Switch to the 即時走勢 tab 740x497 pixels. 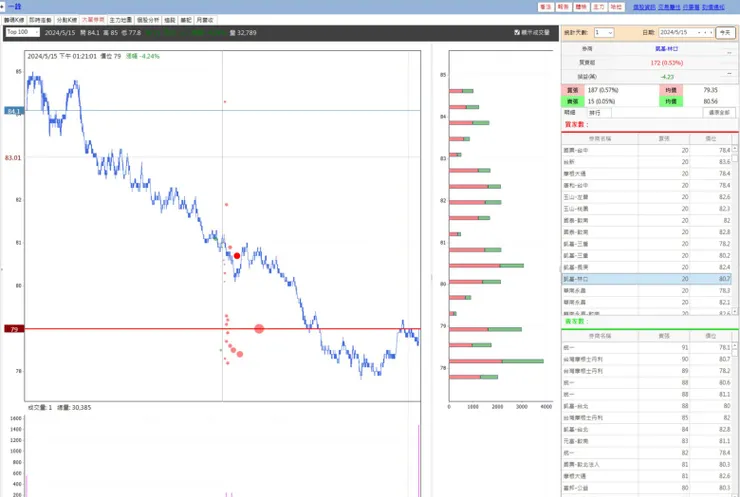40,20
